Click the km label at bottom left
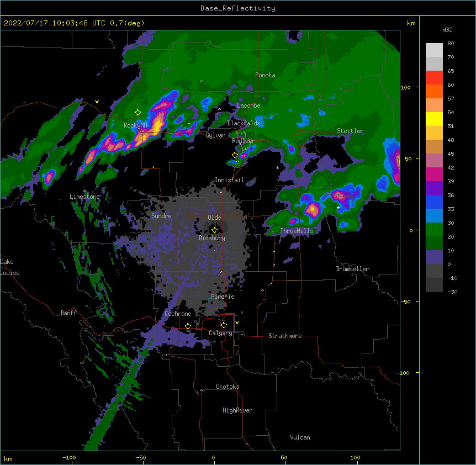Image resolution: width=476 pixels, height=465 pixels. click(x=8, y=459)
